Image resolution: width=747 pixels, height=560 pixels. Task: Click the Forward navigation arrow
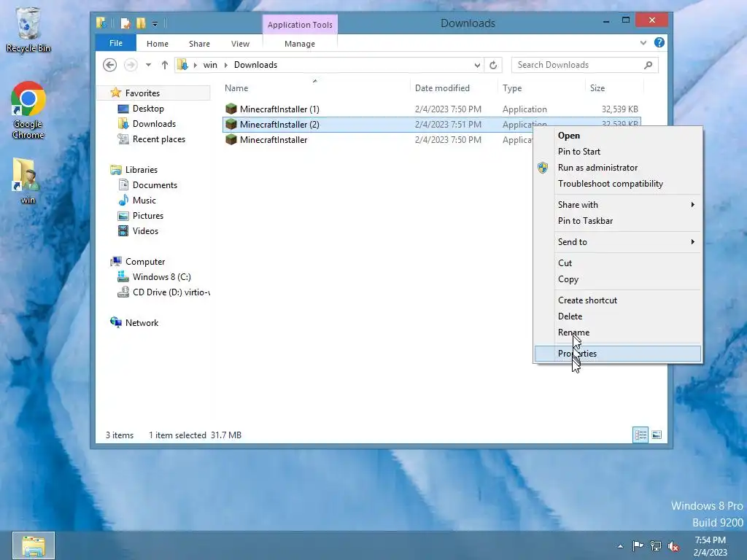(x=131, y=65)
